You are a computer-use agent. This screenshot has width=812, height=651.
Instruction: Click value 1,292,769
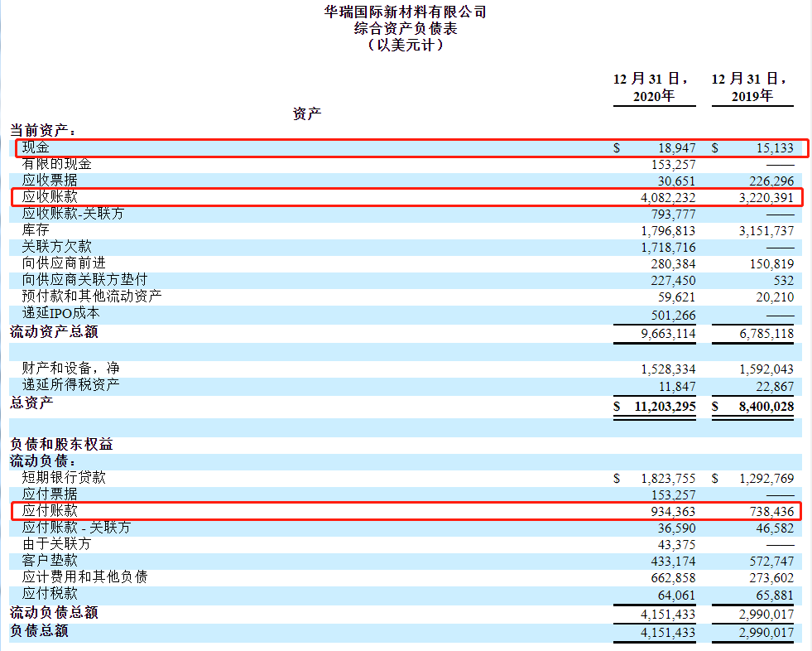click(766, 479)
